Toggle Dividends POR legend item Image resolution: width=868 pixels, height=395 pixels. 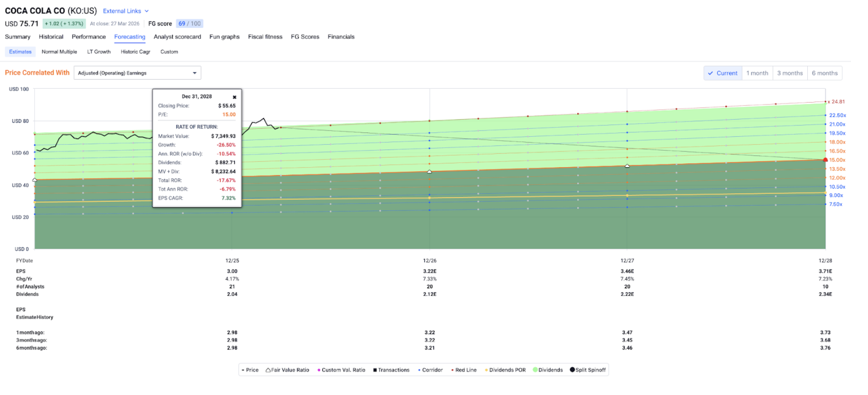coord(505,370)
